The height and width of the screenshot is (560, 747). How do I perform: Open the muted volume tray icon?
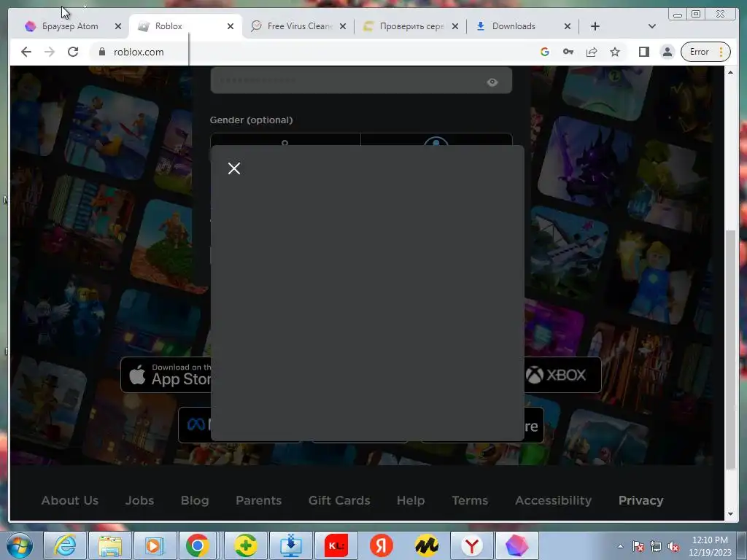coord(673,546)
